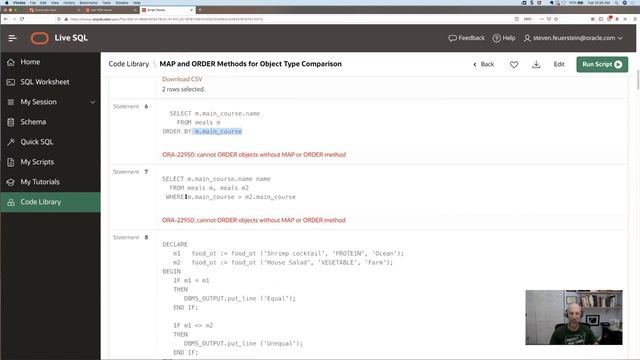
Task: Click the browser URL address field
Action: (286, 19)
